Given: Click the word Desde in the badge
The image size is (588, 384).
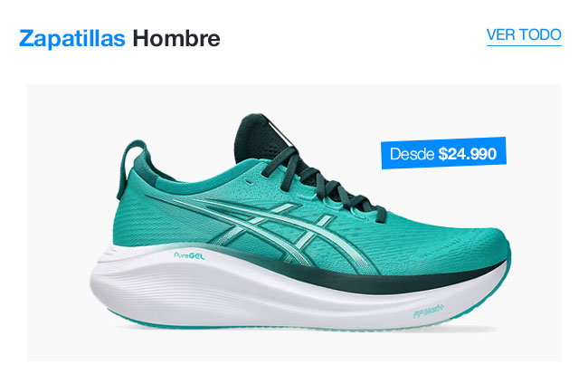Looking at the screenshot, I should tap(412, 154).
